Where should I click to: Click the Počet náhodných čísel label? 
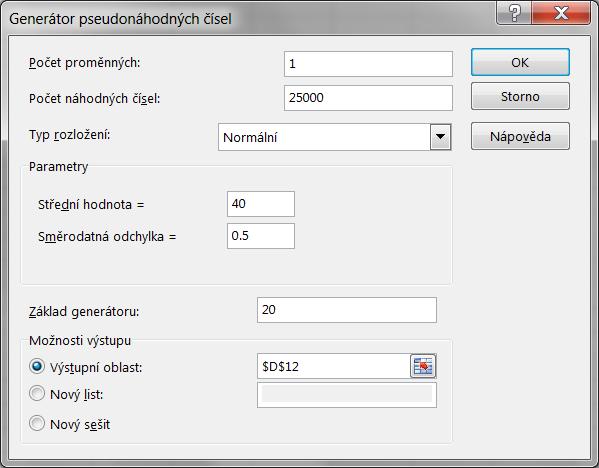(x=94, y=99)
